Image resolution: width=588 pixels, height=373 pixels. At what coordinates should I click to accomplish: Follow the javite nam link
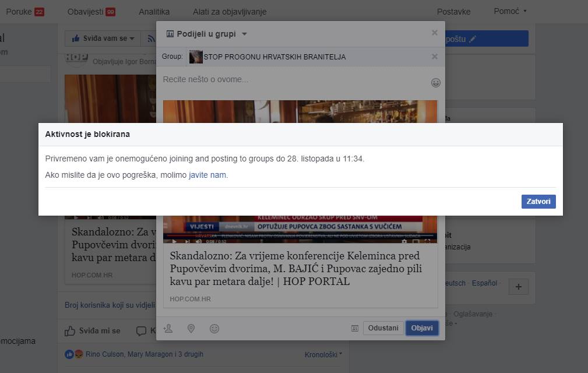tap(207, 175)
